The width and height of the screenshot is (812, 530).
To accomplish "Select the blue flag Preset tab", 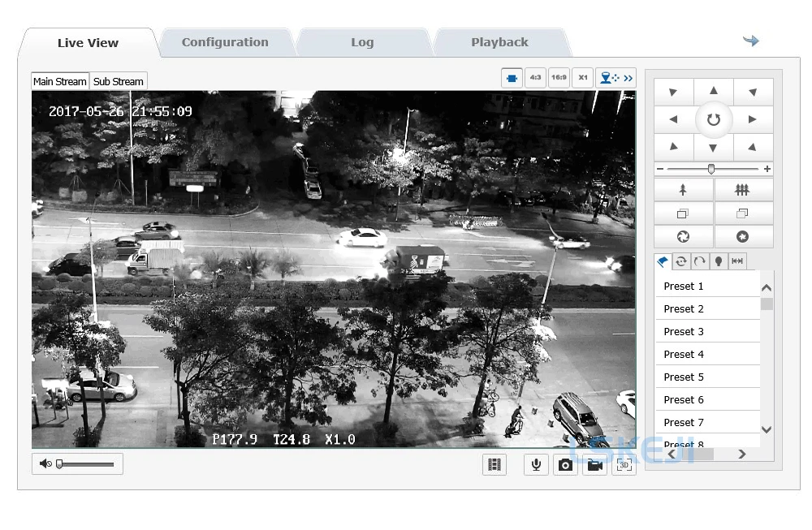I will 663,261.
